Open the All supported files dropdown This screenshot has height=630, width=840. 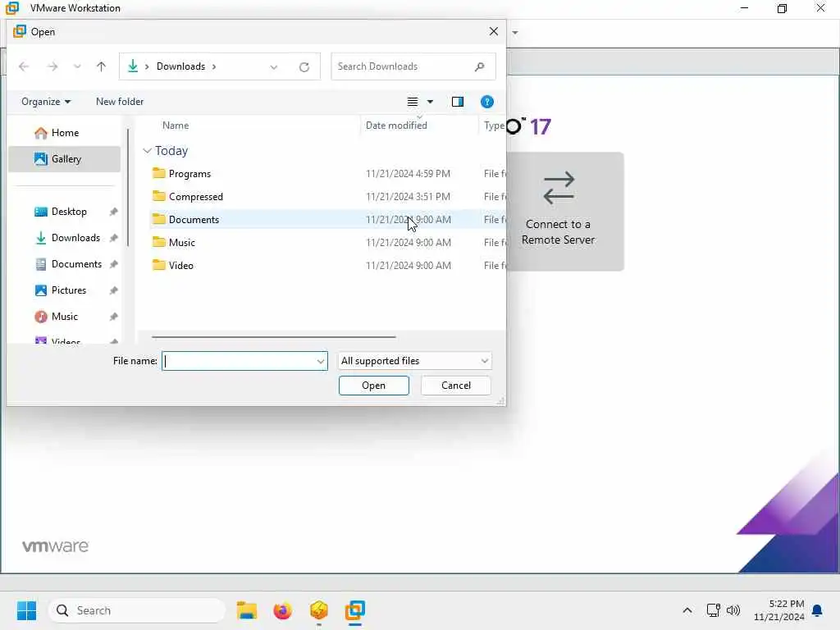pyautogui.click(x=414, y=361)
